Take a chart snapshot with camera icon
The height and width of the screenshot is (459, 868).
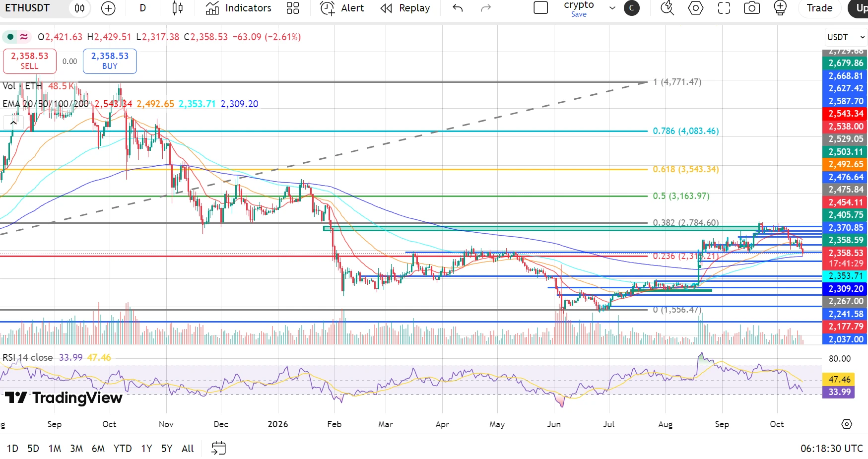point(752,8)
